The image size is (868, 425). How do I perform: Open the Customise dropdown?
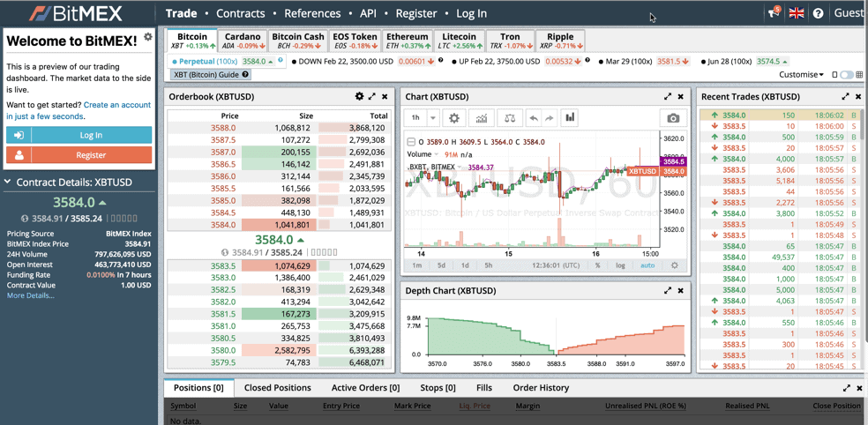coord(801,75)
